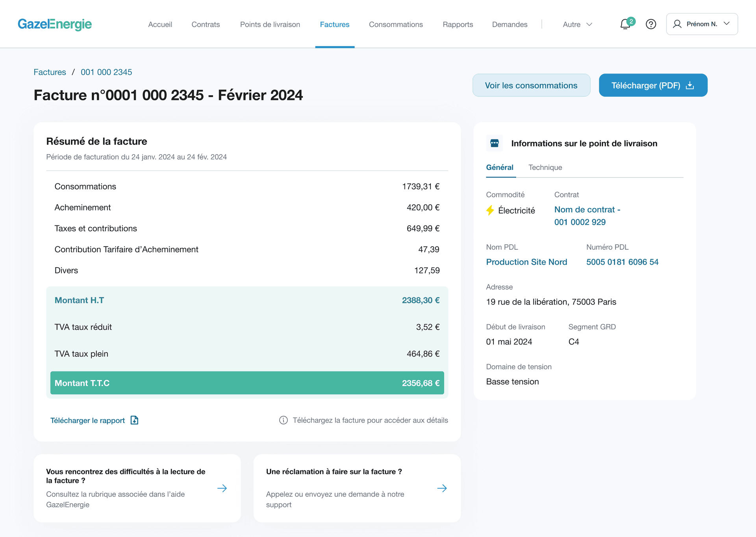756x537 pixels.
Task: Click Voir les consommations button
Action: 531,85
